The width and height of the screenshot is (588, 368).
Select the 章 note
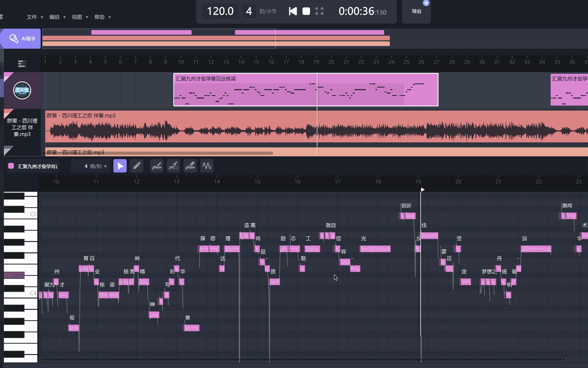[192, 328]
